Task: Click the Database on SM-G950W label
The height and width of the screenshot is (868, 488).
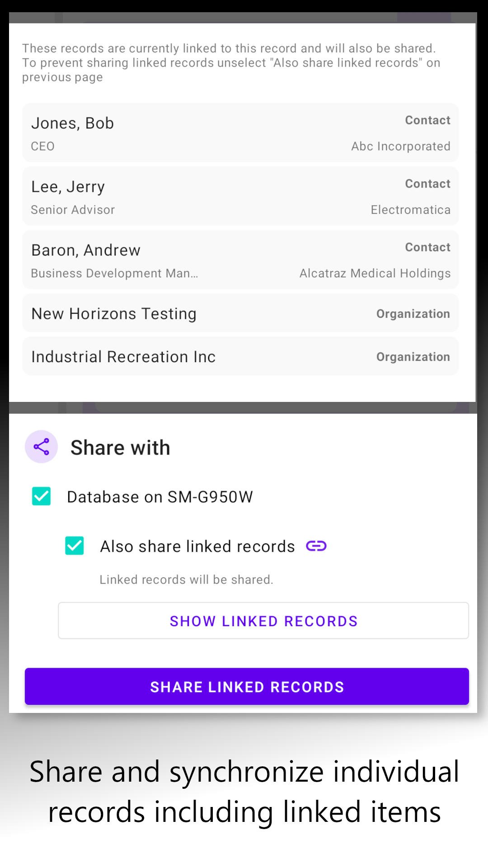Action: 160,497
